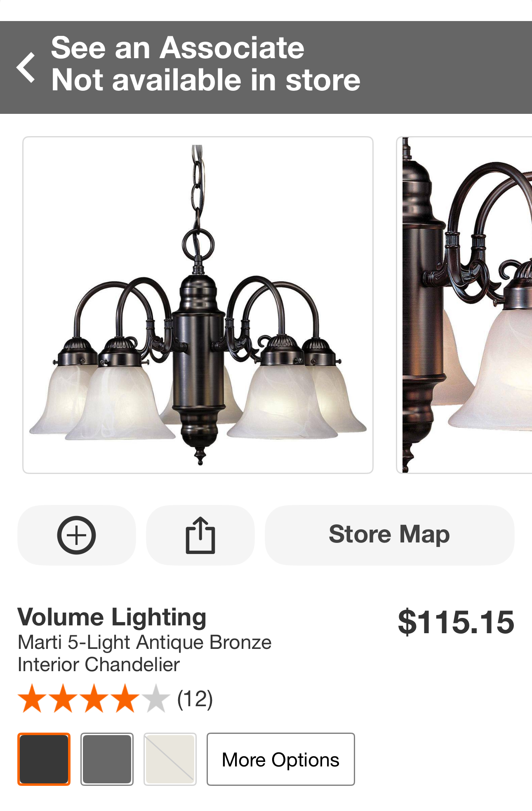This screenshot has height=811, width=532.
Task: Select the crossed-out cream finish swatch
Action: point(170,759)
